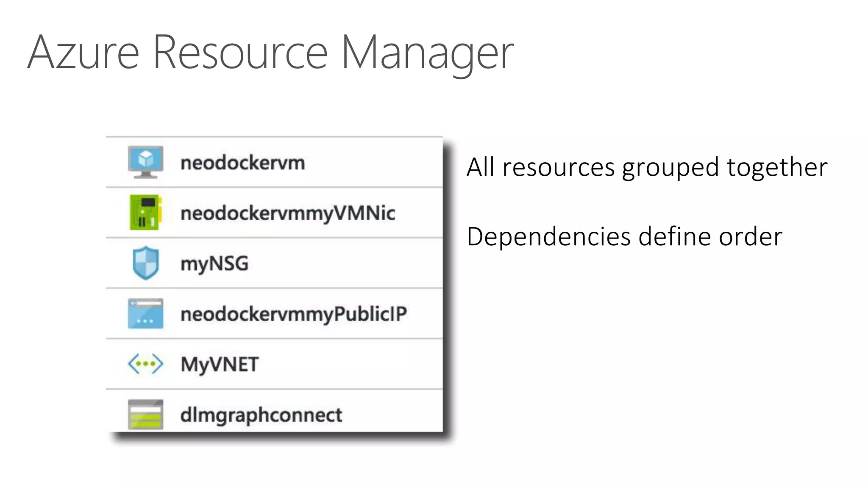Click the dlmgraphconnect storage account icon
The width and height of the screenshot is (868, 488).
tap(145, 414)
